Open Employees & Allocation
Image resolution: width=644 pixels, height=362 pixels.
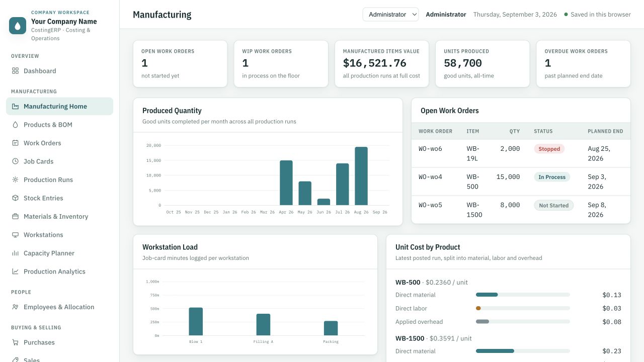(x=59, y=307)
